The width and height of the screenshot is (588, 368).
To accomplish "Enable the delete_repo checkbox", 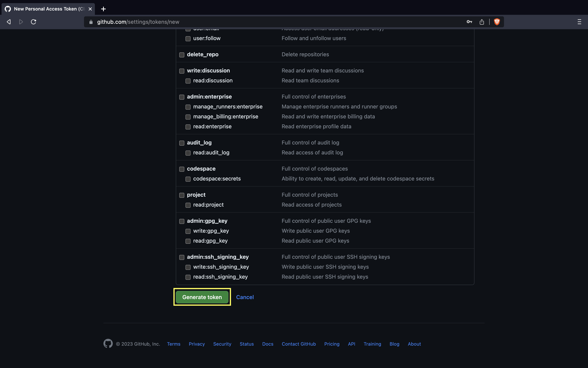I will [182, 55].
